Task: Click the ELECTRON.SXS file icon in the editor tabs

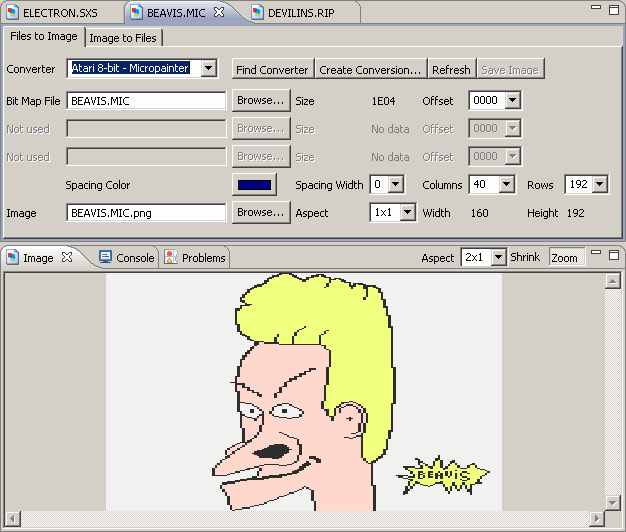Action: (13, 14)
